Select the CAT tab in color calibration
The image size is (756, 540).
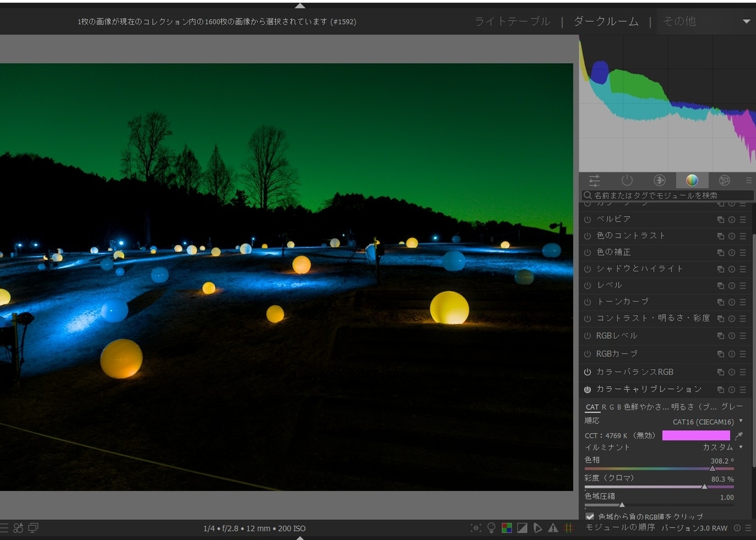[592, 407]
